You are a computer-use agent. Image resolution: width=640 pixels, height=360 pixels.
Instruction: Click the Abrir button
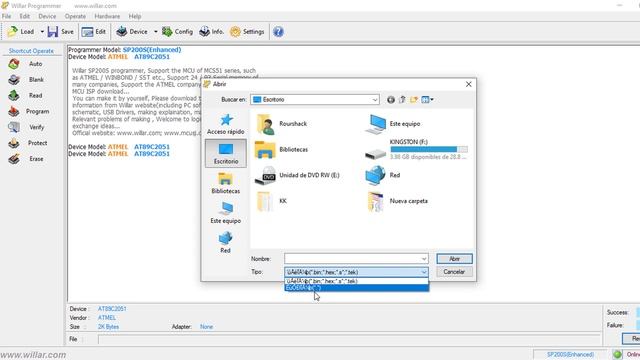[x=454, y=259]
